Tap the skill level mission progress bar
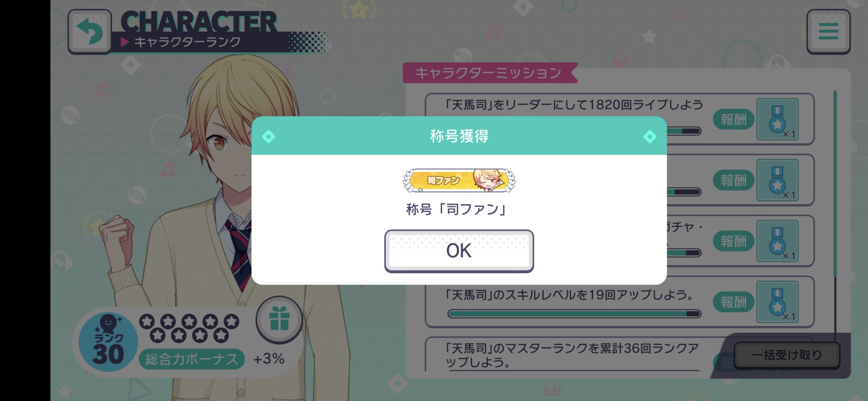Image resolution: width=868 pixels, height=401 pixels. [x=574, y=314]
